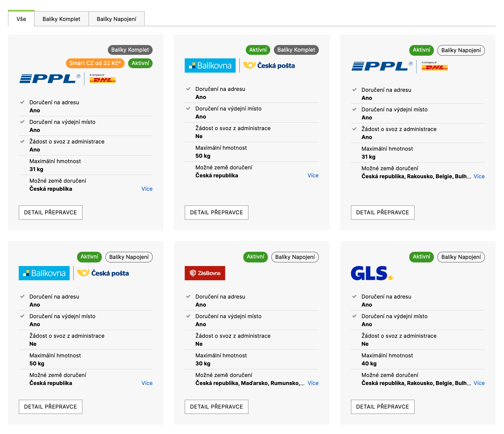The height and width of the screenshot is (434, 504).
Task: Switch to the Vše tab
Action: [21, 19]
